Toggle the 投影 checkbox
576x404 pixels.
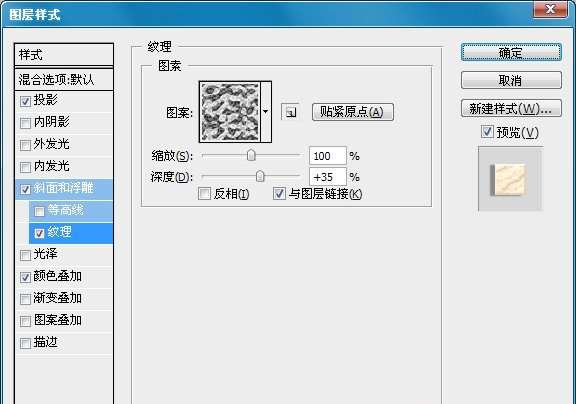click(x=25, y=101)
